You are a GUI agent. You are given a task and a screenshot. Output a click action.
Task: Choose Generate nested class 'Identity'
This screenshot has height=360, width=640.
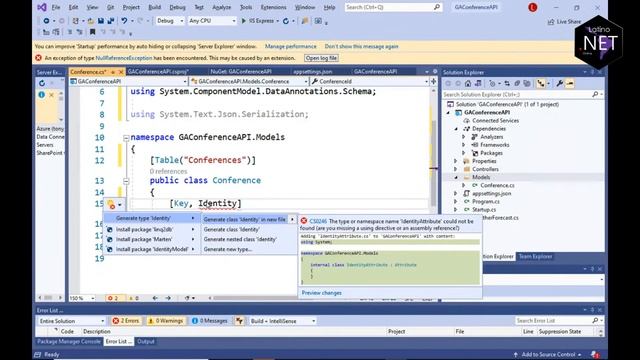(x=240, y=239)
